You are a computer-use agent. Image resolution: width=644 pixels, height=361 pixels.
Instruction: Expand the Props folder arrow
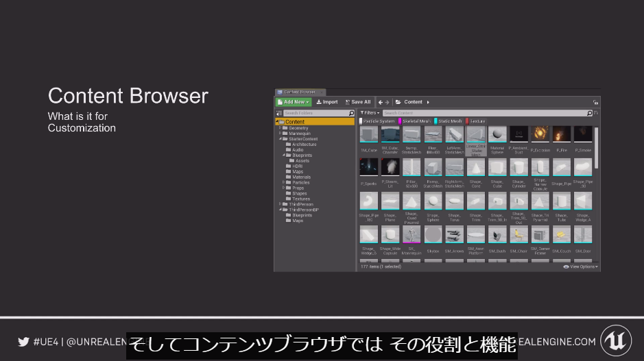(x=283, y=188)
